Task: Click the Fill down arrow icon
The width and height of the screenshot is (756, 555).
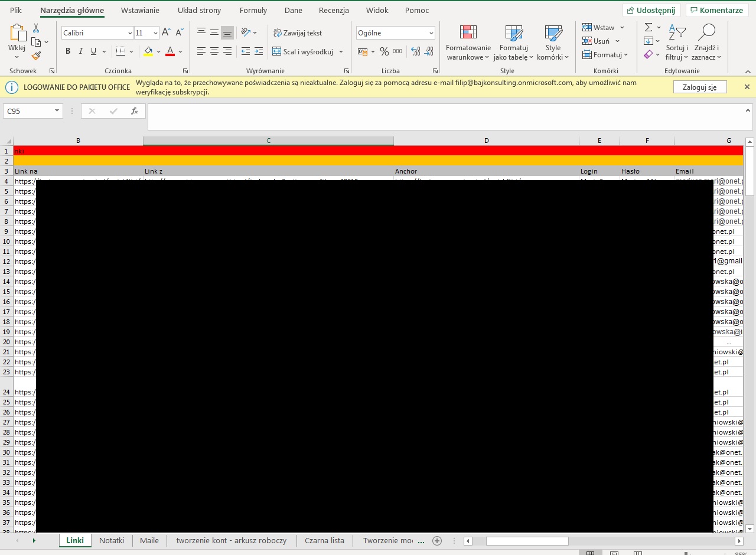Action: click(x=649, y=41)
